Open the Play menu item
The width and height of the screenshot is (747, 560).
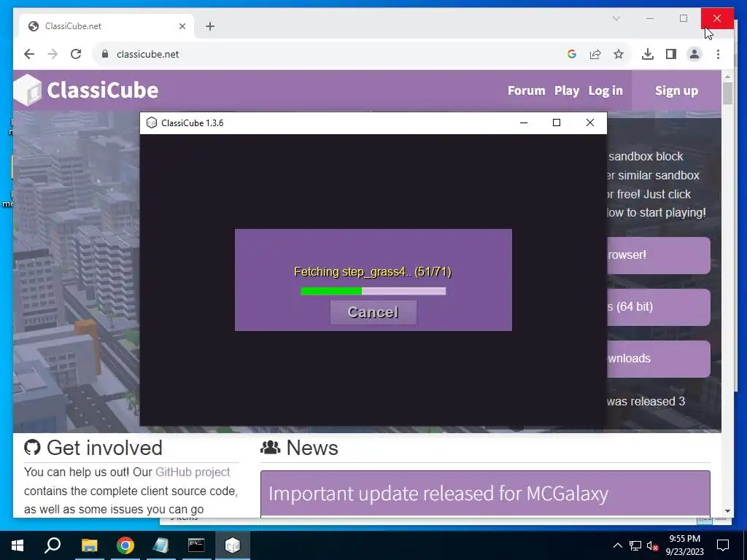pyautogui.click(x=566, y=90)
